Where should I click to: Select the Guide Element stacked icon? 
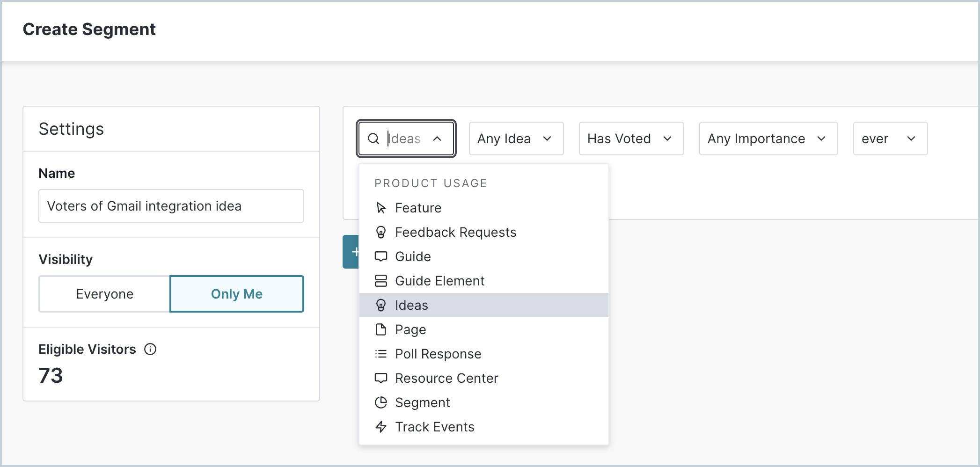pos(381,281)
